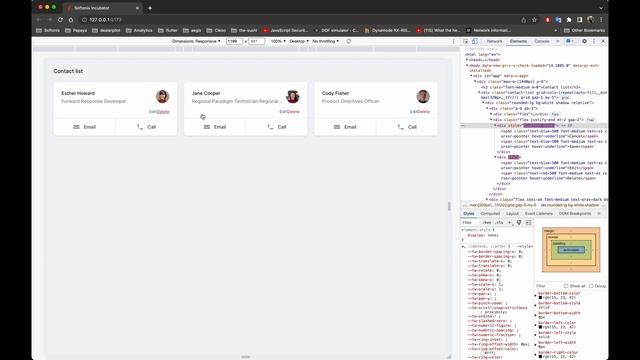The image size is (640, 360).
Task: Select the Elements tab in DevTools
Action: (x=518, y=41)
